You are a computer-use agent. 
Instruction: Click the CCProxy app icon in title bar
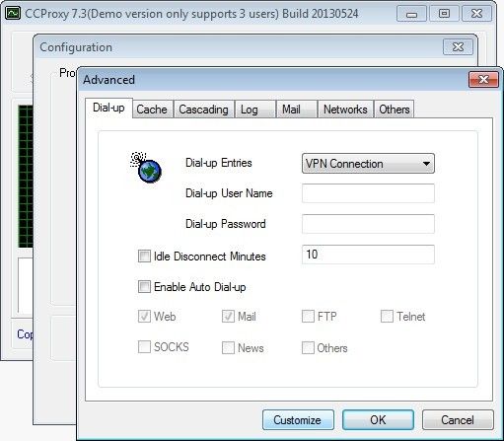pyautogui.click(x=14, y=13)
